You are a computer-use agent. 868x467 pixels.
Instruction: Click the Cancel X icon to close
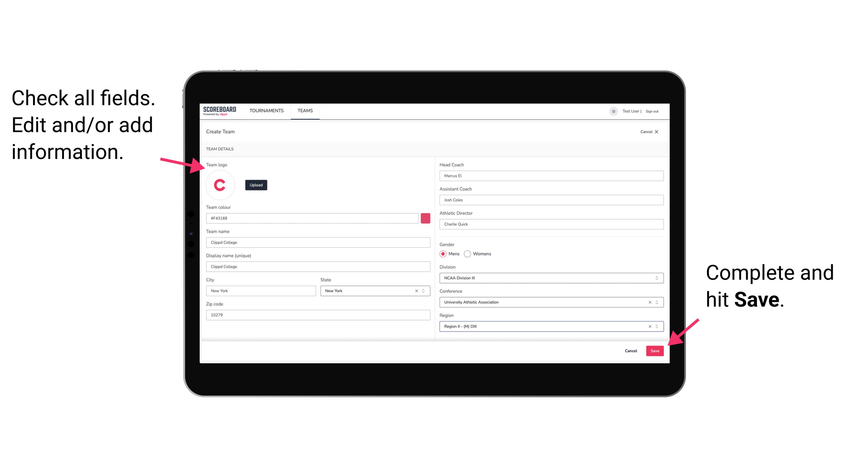click(x=660, y=132)
